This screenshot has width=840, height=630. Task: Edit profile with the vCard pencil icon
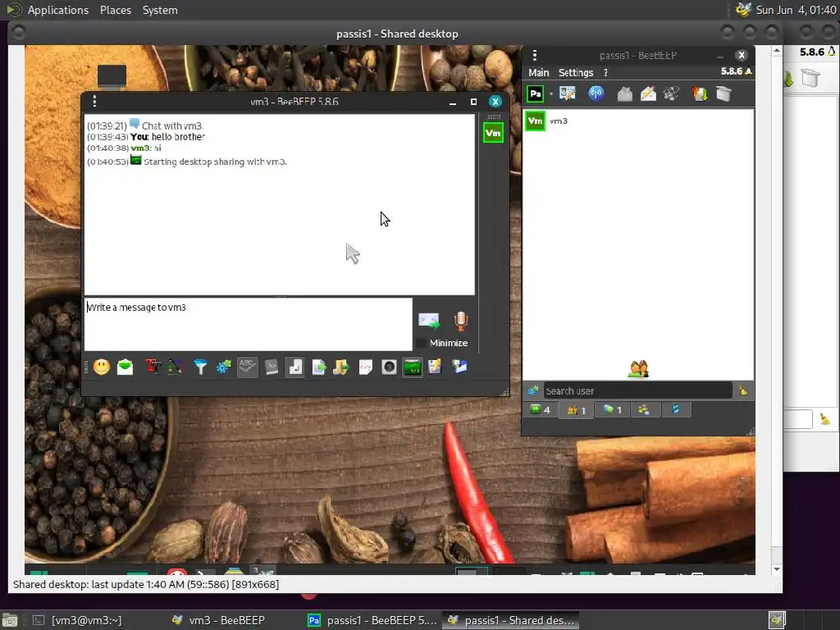tap(567, 94)
